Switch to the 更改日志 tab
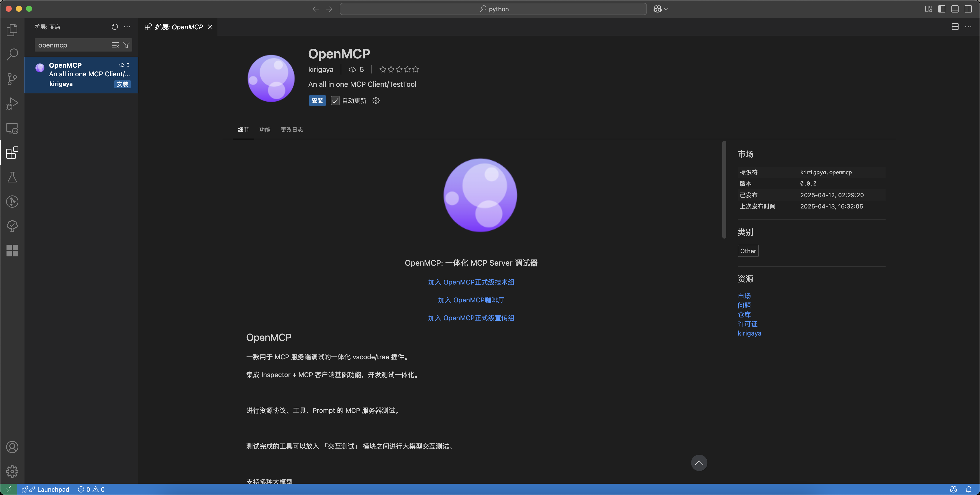The image size is (980, 495). point(291,130)
